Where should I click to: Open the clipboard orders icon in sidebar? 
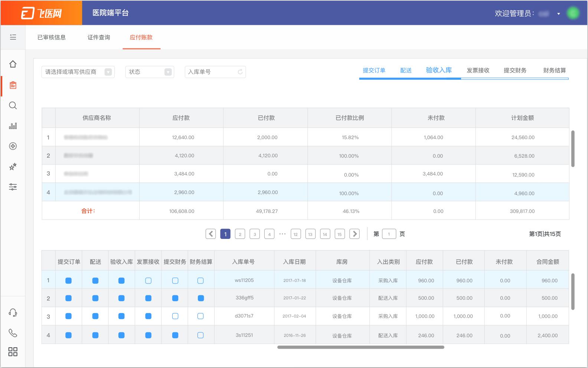[x=13, y=85]
